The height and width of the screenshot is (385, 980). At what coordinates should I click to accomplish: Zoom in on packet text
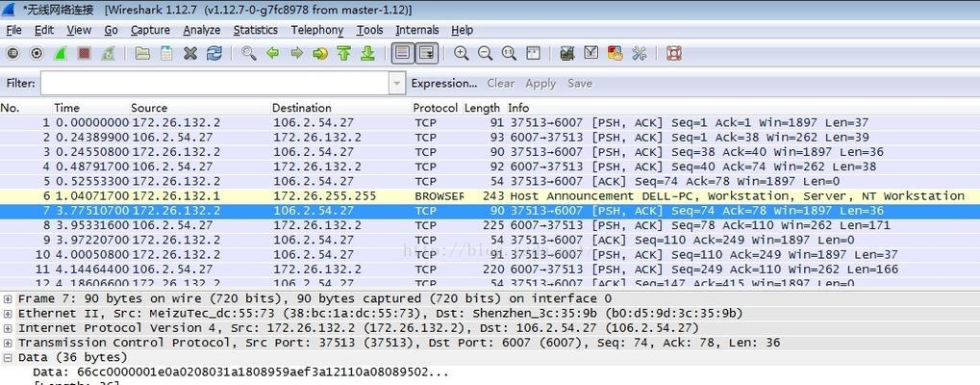click(462, 54)
